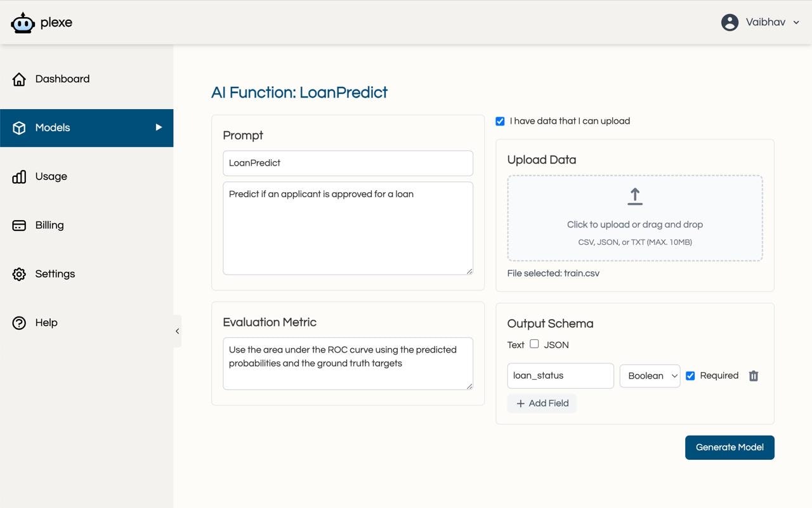Click the Usage bar chart icon
812x508 pixels.
click(19, 176)
